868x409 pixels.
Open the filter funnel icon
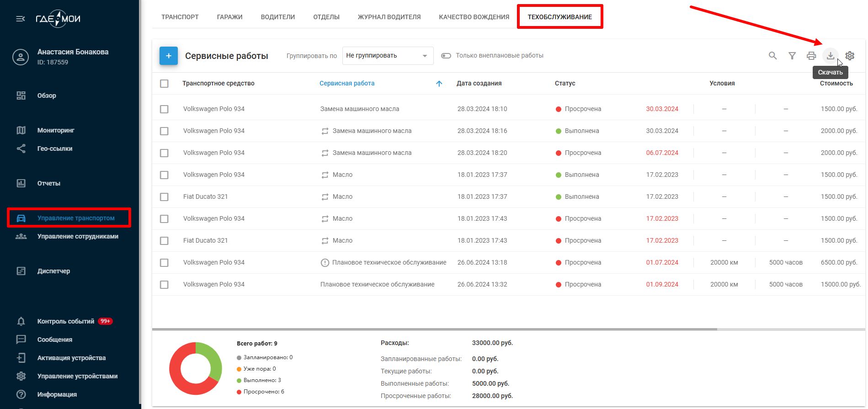pos(792,56)
